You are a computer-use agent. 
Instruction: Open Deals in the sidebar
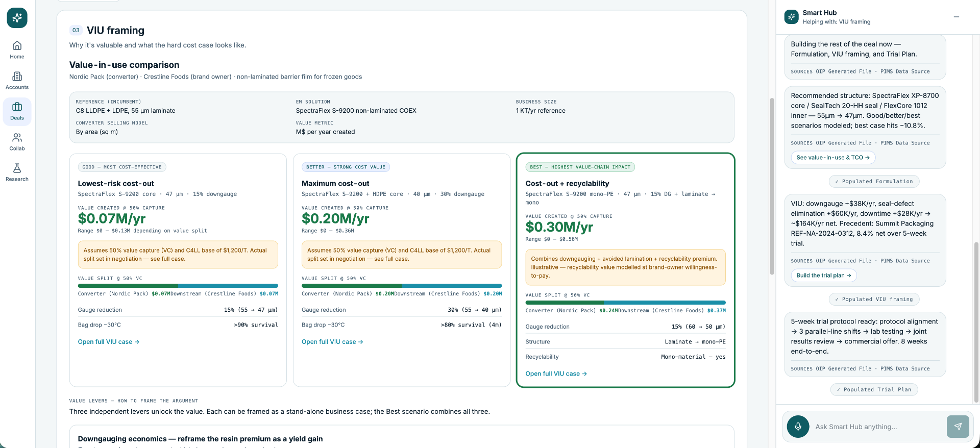(x=17, y=111)
